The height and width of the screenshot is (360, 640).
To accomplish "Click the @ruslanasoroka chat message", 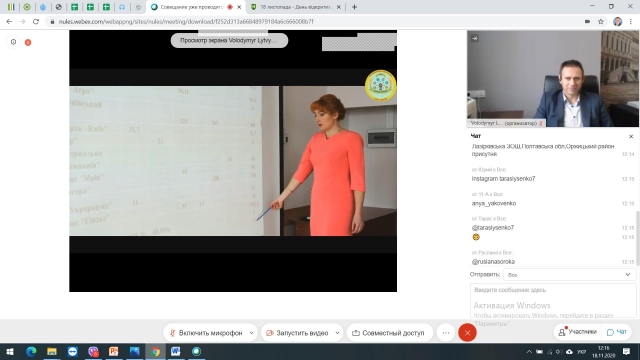I will coord(493,262).
